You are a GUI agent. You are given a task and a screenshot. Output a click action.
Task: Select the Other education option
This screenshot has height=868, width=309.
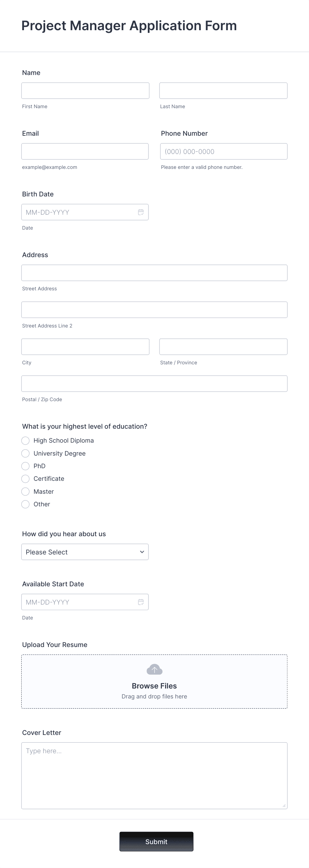coord(25,504)
